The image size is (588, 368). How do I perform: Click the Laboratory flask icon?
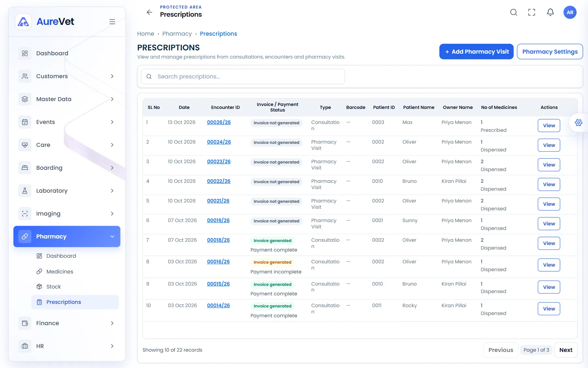(x=25, y=191)
